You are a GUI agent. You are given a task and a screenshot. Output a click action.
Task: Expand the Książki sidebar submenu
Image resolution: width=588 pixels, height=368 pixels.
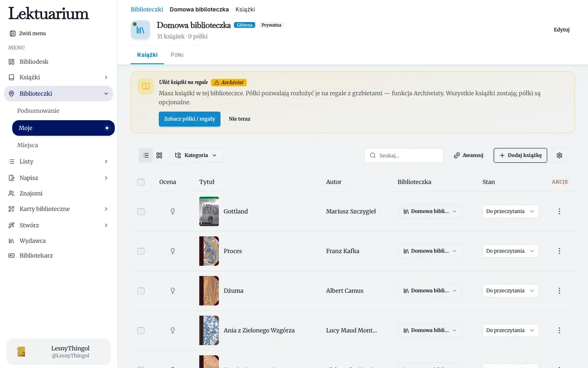106,78
